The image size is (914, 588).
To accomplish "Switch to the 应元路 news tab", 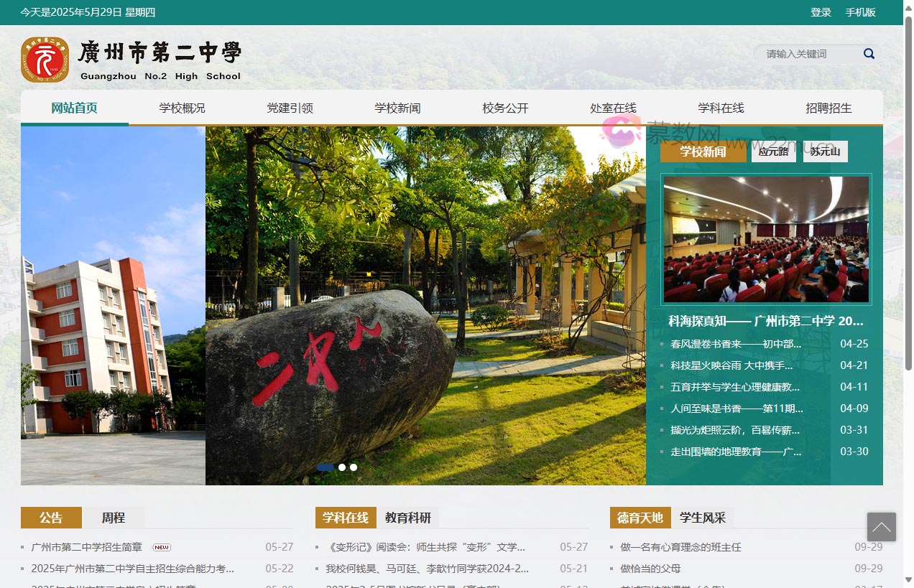I will (x=773, y=151).
